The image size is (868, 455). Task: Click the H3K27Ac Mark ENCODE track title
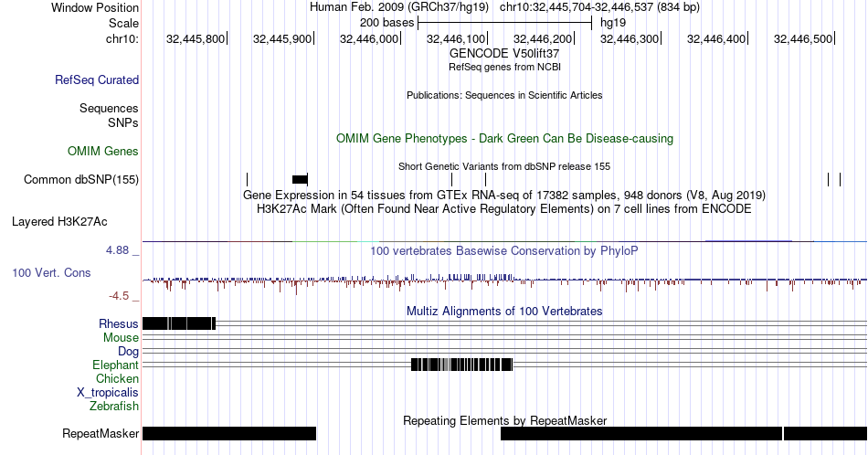point(504,208)
